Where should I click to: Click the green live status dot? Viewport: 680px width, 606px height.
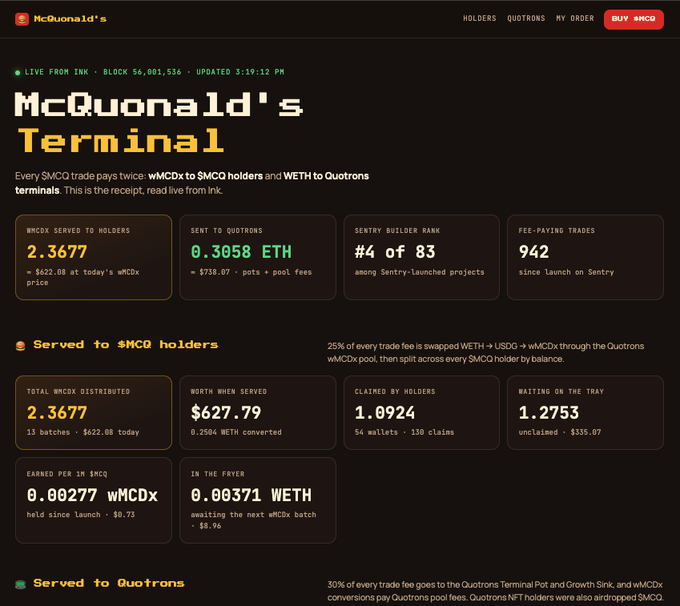(18, 72)
